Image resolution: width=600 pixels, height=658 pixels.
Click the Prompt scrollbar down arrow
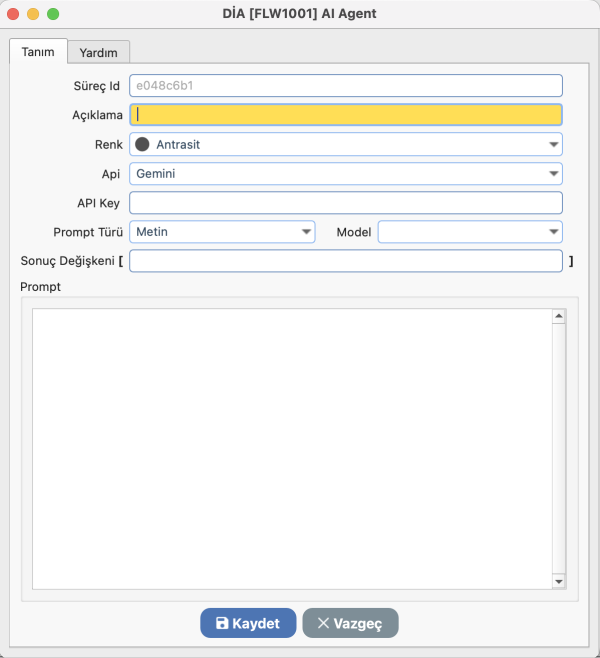point(558,581)
